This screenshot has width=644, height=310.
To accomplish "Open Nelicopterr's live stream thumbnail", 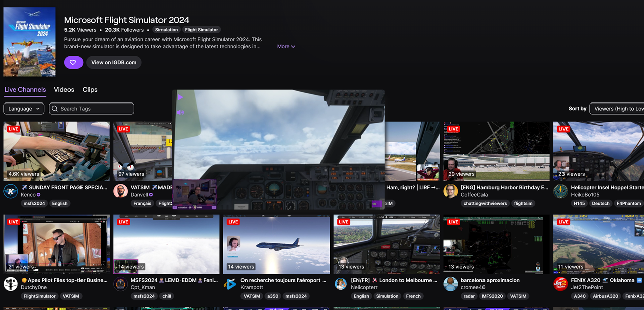I will coord(386,244).
